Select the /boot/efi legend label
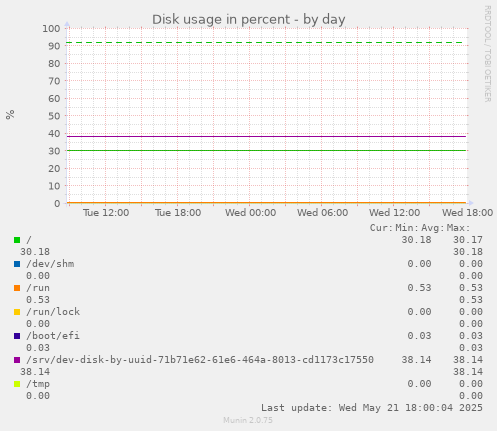Viewport: 497px width, 431px height. (x=53, y=336)
